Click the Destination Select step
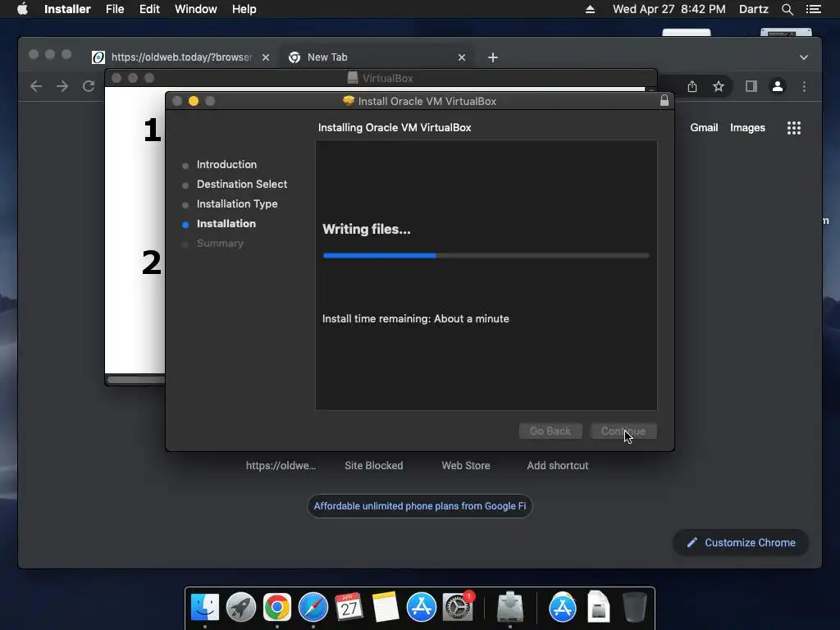840x630 pixels. click(242, 185)
